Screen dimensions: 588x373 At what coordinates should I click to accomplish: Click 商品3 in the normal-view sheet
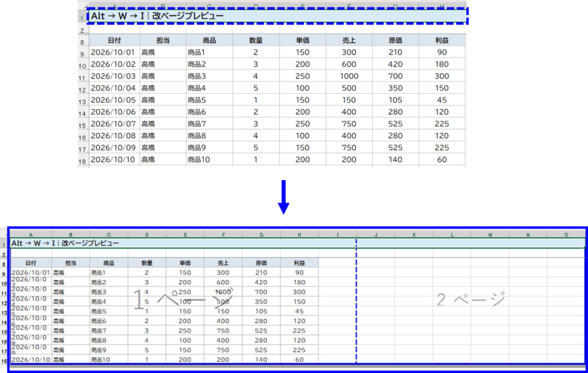pyautogui.click(x=209, y=76)
